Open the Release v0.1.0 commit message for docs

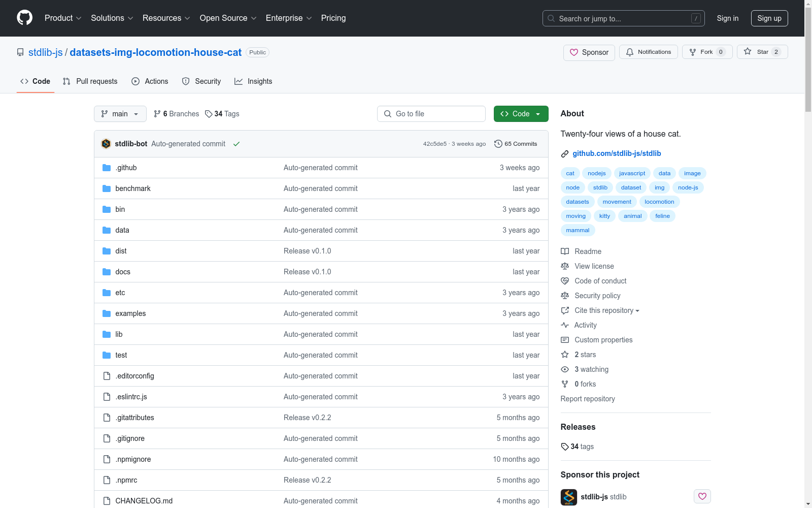pyautogui.click(x=307, y=272)
